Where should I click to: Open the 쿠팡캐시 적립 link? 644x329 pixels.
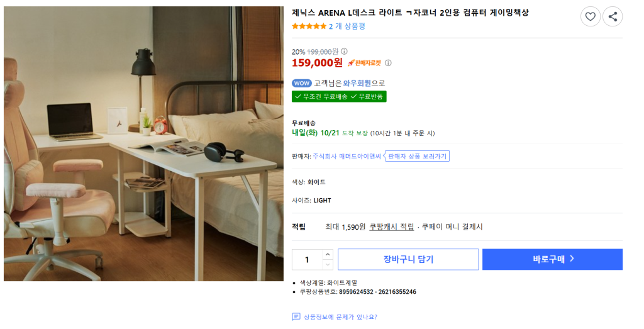391,226
